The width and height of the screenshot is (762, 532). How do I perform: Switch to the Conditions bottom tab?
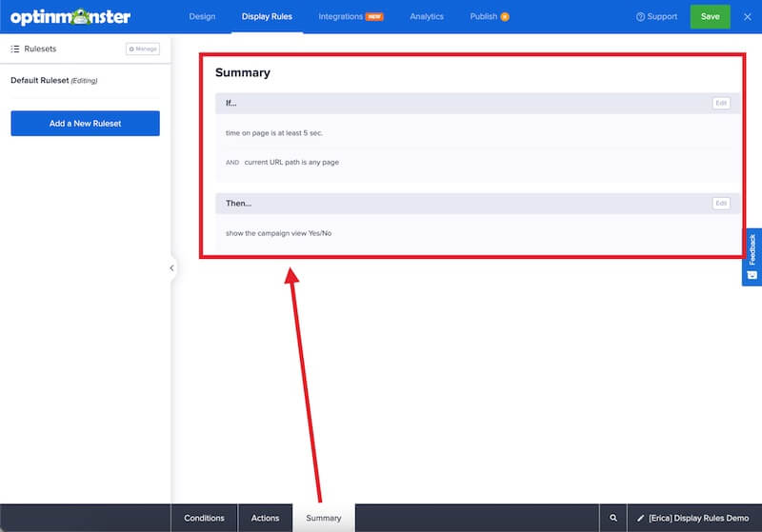coord(204,518)
